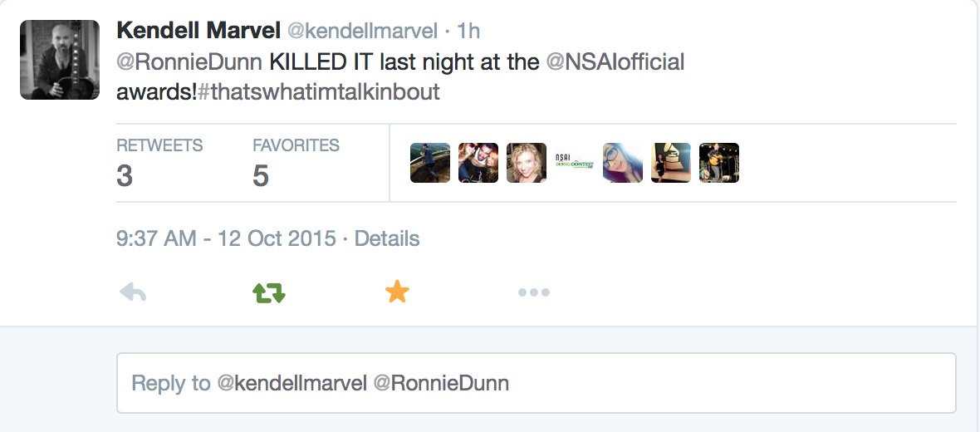View the 5 favorites list
Screen dimensions: 980x432
pos(296,163)
